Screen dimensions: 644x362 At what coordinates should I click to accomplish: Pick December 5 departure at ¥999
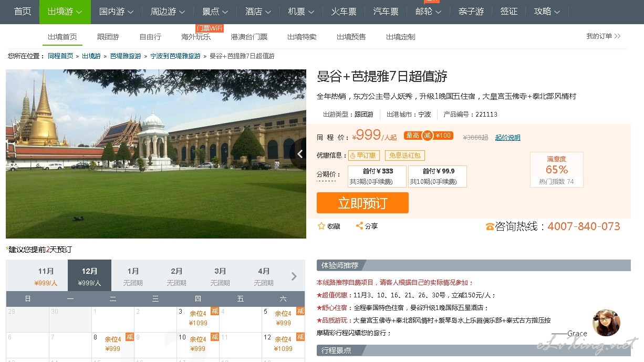click(x=284, y=319)
